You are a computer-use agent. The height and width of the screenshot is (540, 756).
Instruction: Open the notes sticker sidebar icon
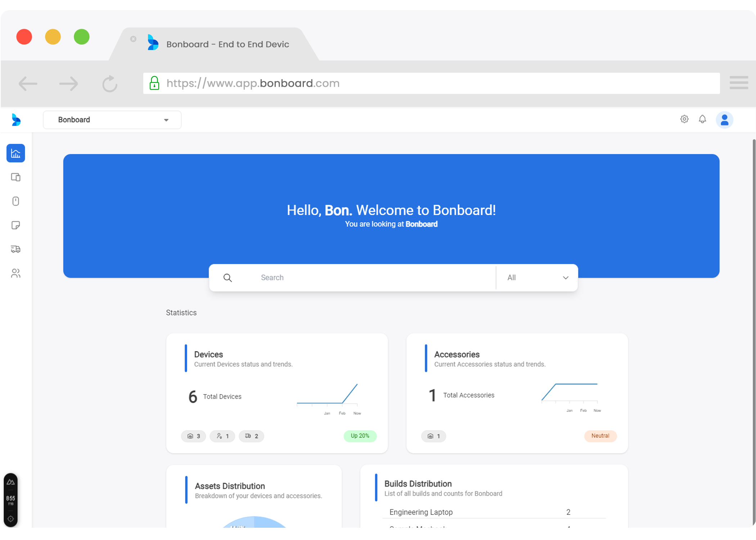[x=15, y=225]
